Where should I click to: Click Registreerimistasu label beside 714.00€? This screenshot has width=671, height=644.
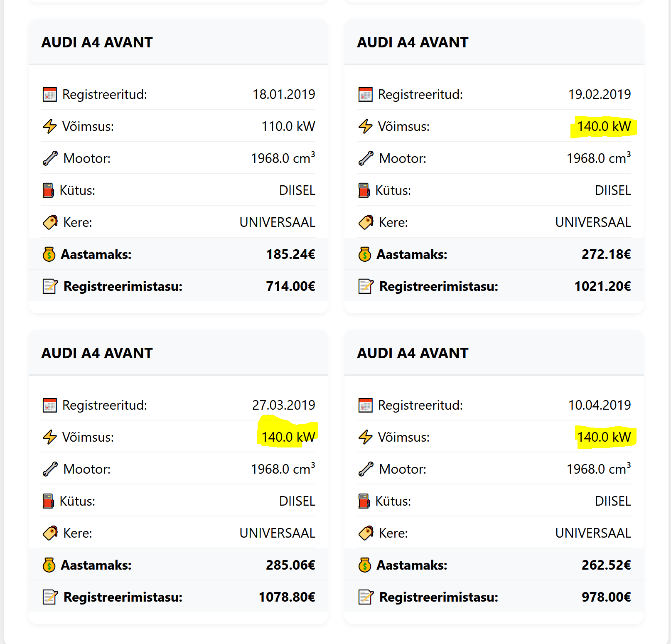pos(123,286)
